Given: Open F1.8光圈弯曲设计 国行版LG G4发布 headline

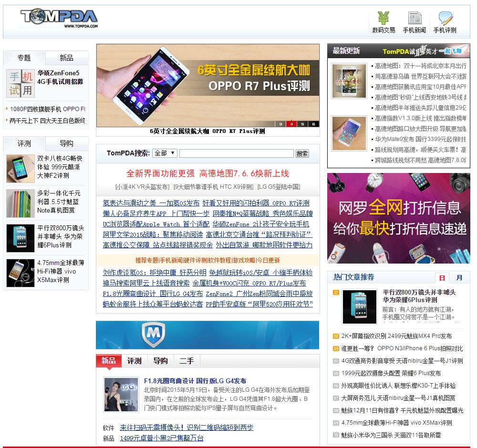Looking at the screenshot, I should 195,381.
